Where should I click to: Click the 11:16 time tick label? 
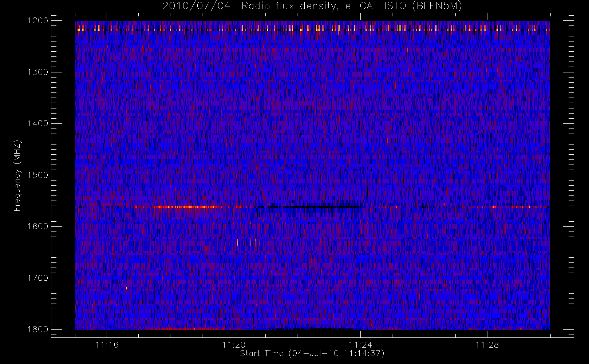pos(107,345)
